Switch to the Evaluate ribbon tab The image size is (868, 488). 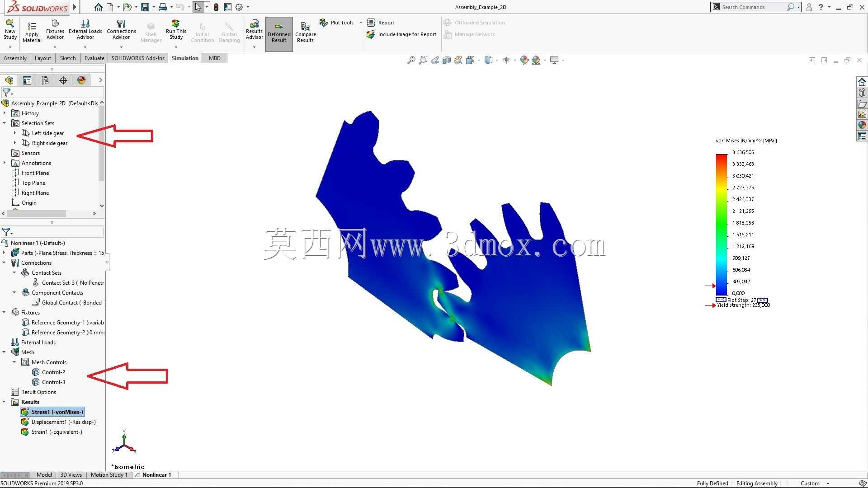point(94,58)
